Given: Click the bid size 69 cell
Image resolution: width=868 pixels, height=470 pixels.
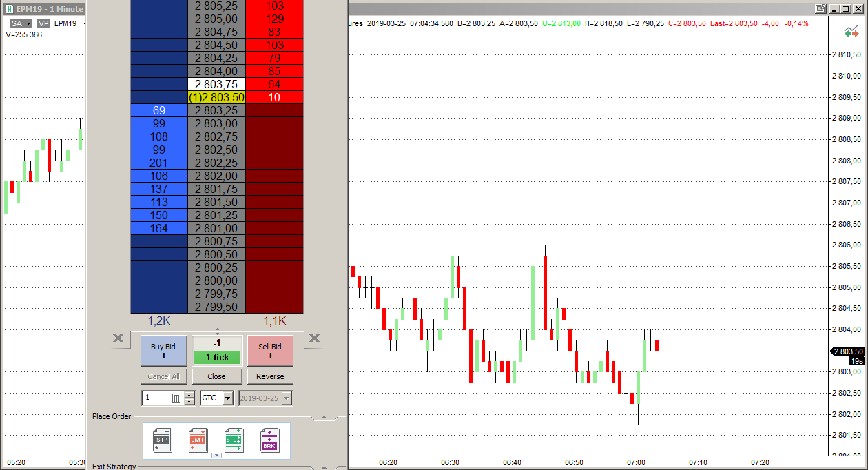Looking at the screenshot, I should tap(159, 110).
